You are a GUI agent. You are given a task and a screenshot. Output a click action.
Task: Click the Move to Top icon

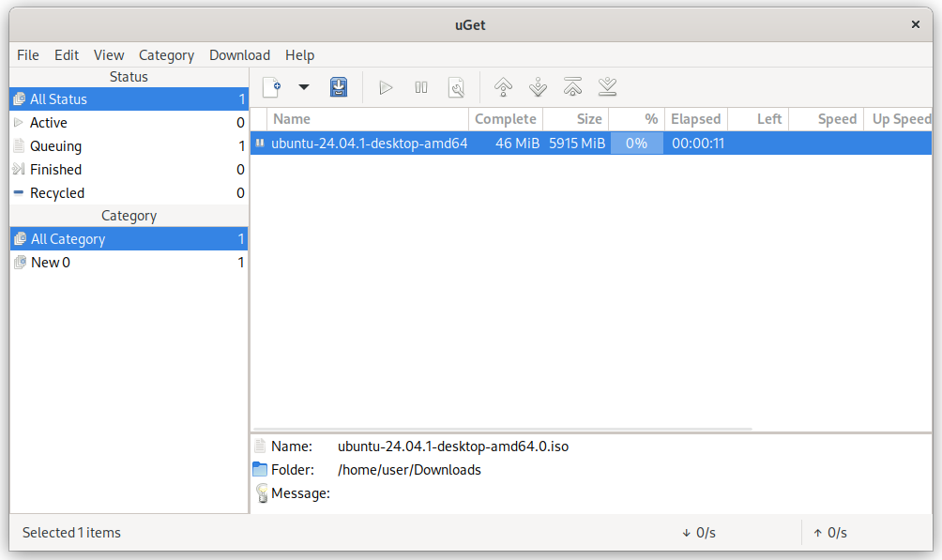572,88
